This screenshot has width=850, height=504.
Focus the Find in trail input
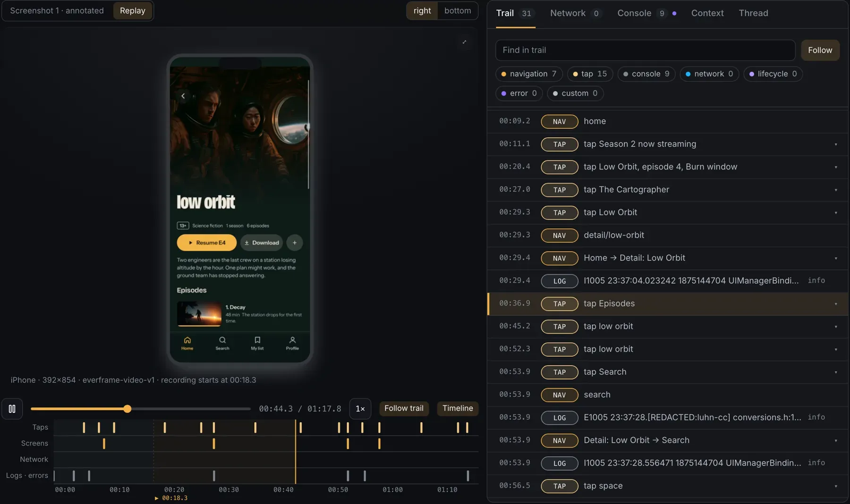coord(645,50)
